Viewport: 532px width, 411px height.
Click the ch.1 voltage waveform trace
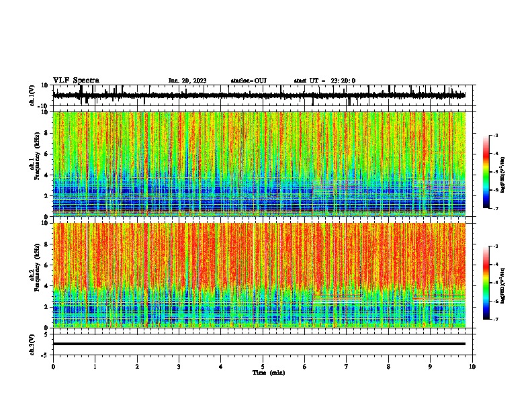259,95
